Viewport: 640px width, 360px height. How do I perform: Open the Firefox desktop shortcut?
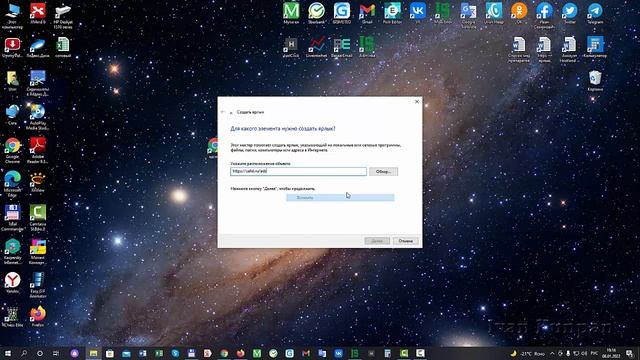coord(38,316)
